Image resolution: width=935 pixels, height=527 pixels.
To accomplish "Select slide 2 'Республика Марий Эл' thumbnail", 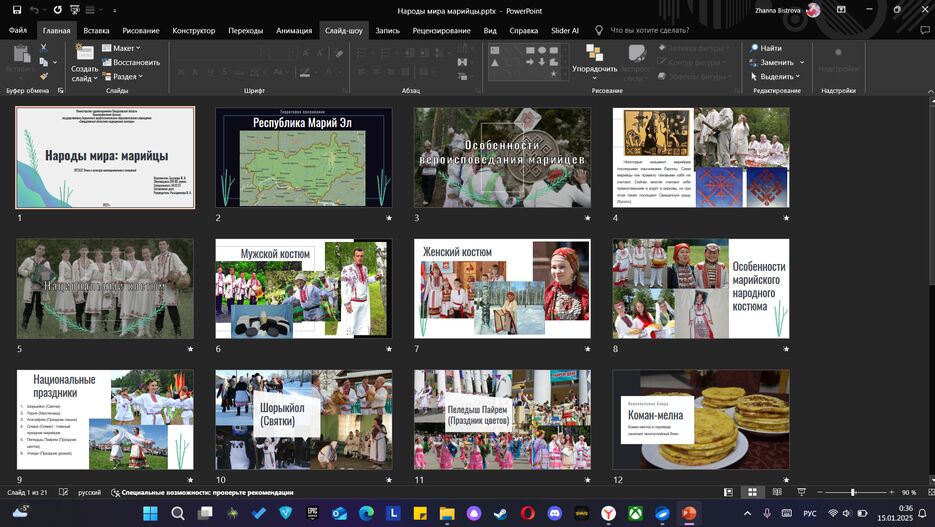I will [x=304, y=157].
